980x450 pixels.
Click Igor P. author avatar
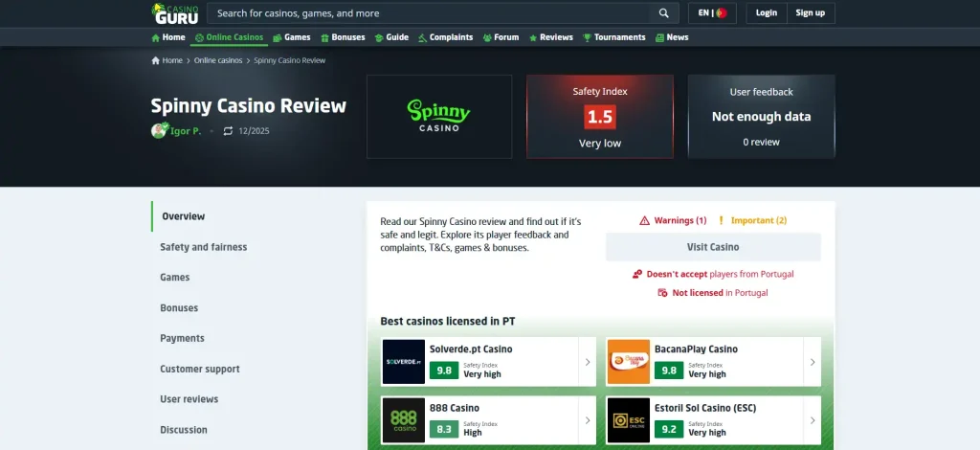[160, 130]
